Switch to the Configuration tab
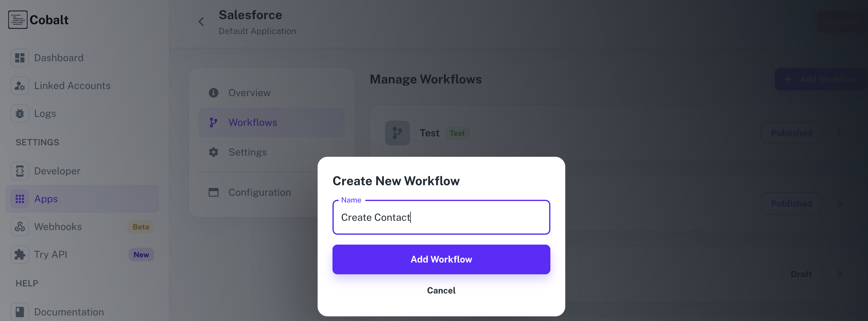 tap(259, 192)
